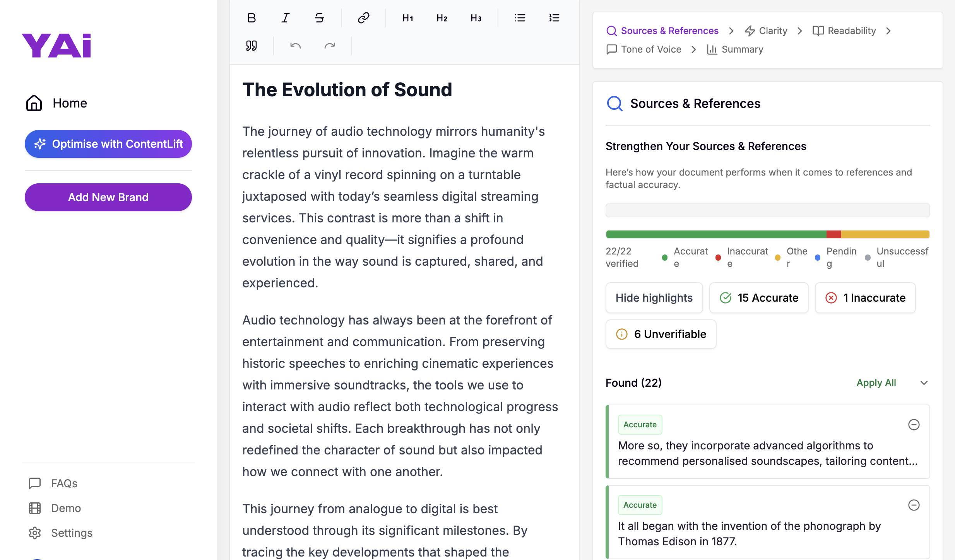This screenshot has width=955, height=560.
Task: Apply italic formatting
Action: click(x=285, y=18)
